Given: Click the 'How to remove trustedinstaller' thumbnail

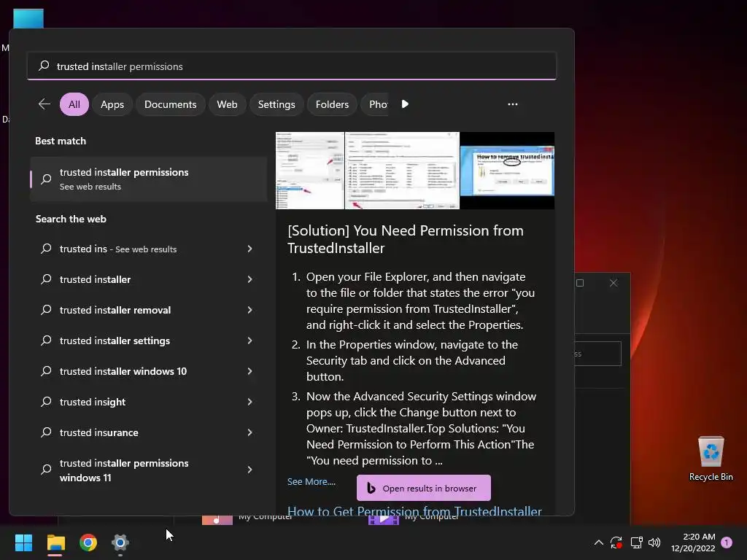Looking at the screenshot, I should tap(508, 171).
